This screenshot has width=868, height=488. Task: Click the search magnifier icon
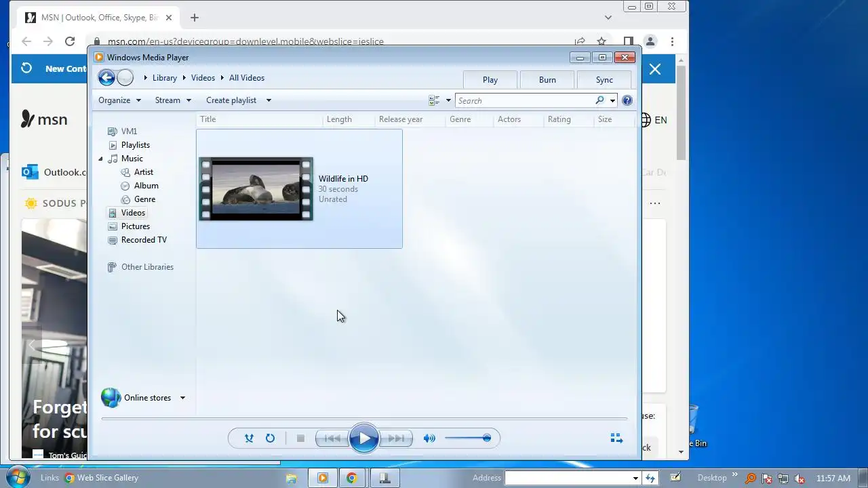599,100
